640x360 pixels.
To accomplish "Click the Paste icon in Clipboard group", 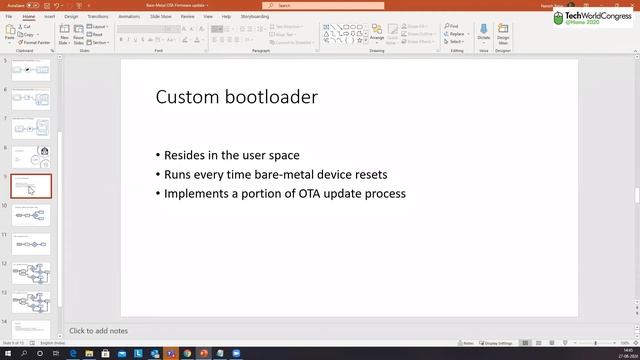I will click(x=10, y=30).
